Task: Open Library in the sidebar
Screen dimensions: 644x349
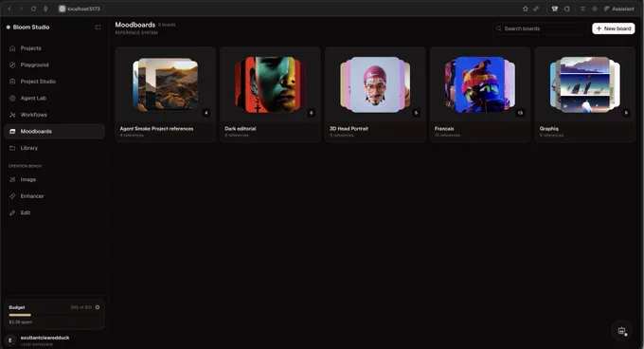Action: [x=54, y=148]
